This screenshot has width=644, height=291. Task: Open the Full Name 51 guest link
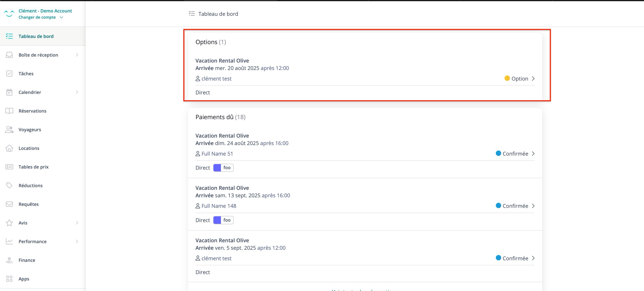point(217,154)
